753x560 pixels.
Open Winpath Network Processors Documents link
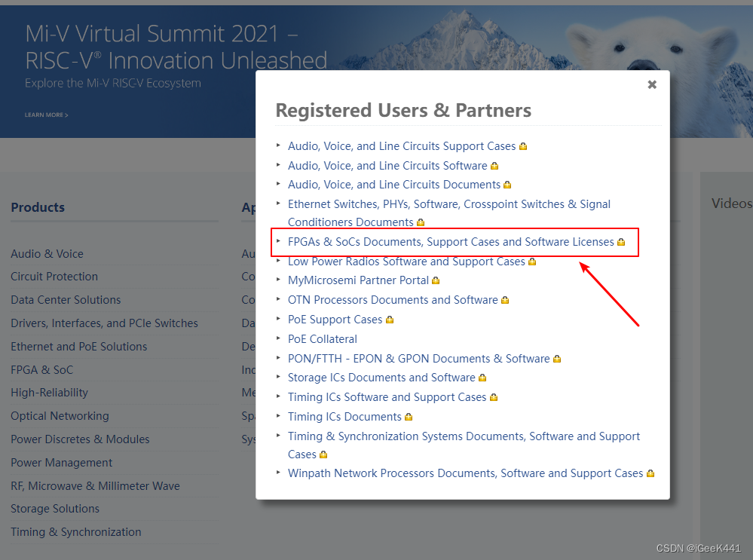pyautogui.click(x=465, y=473)
